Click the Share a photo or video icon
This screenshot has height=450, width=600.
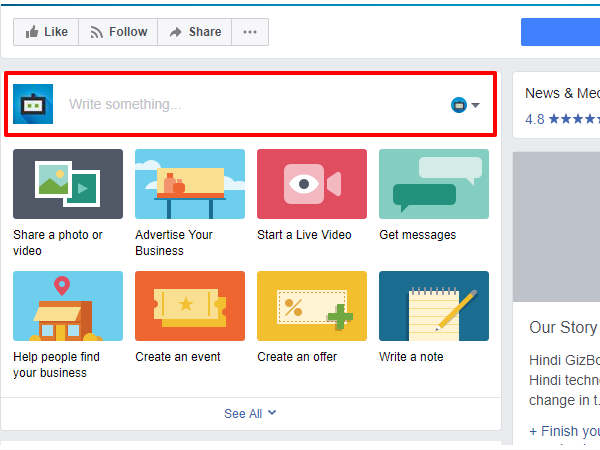68,184
